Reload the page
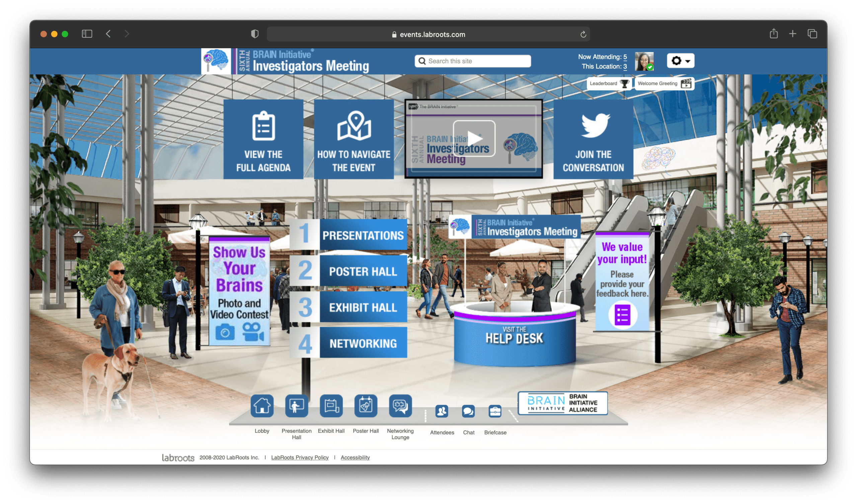Image resolution: width=857 pixels, height=504 pixels. pyautogui.click(x=583, y=34)
